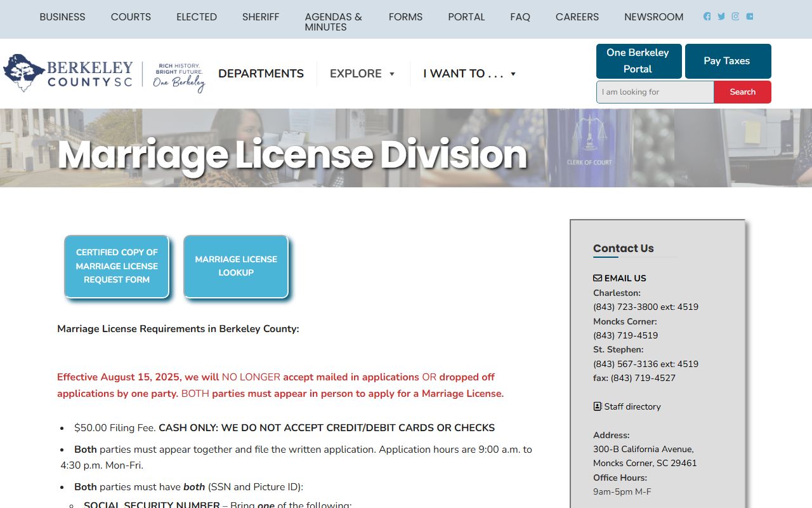Open the ELECTED menu item
812x508 pixels.
pos(197,17)
